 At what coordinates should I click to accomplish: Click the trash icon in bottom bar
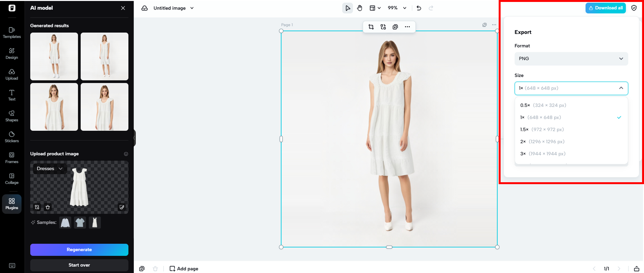155,269
